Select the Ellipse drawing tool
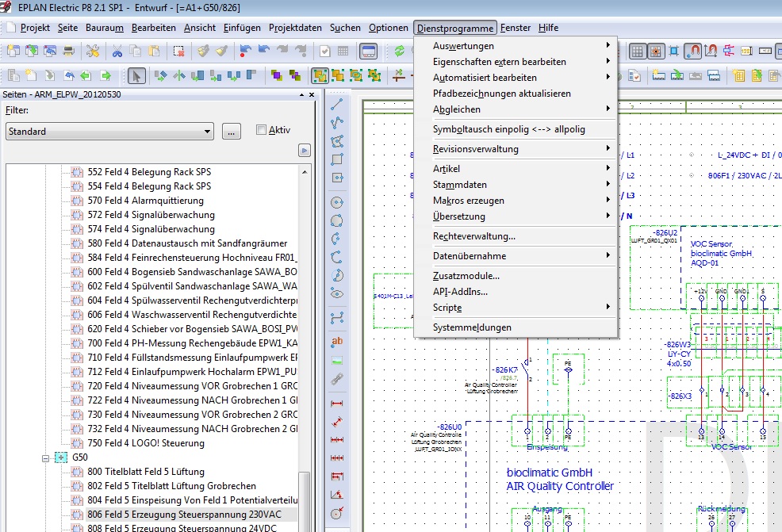The height and width of the screenshot is (532, 782). [337, 293]
